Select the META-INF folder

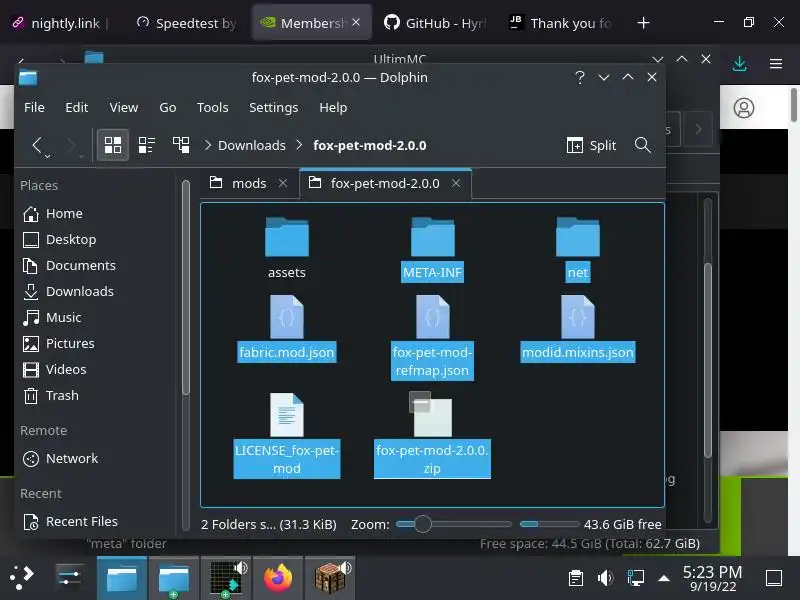433,248
